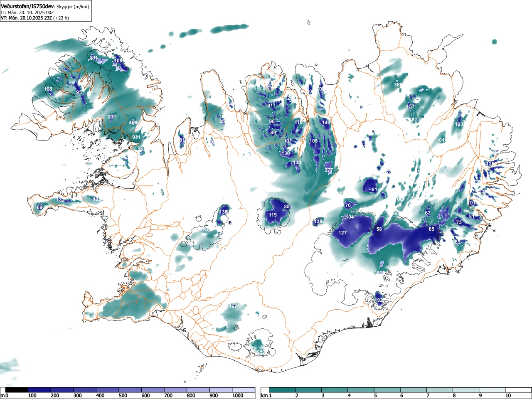Select the 'VT: Mán. 20.10.2025 23Z (+23 h)' line
This screenshot has width=532, height=399.
click(x=35, y=18)
